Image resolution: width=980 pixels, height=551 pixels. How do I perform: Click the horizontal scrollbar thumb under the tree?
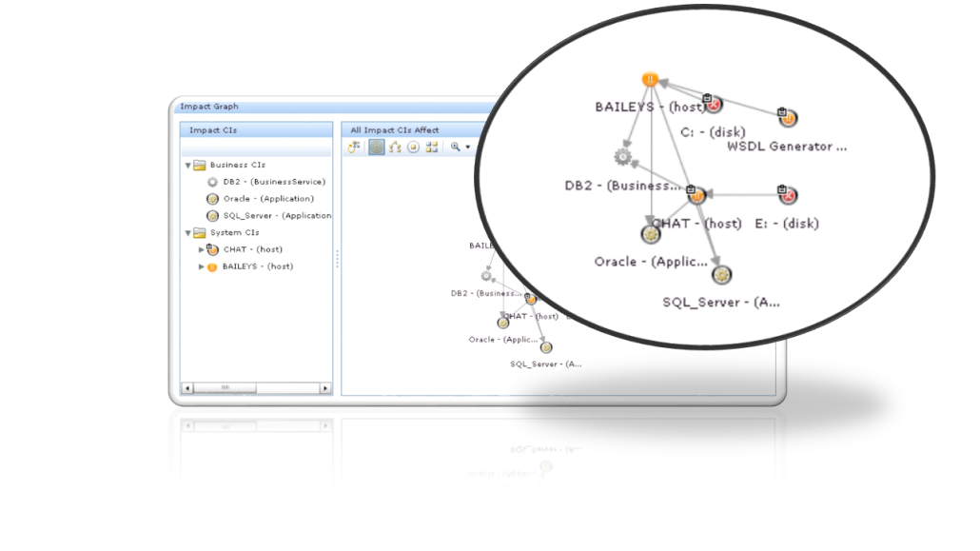pyautogui.click(x=225, y=388)
